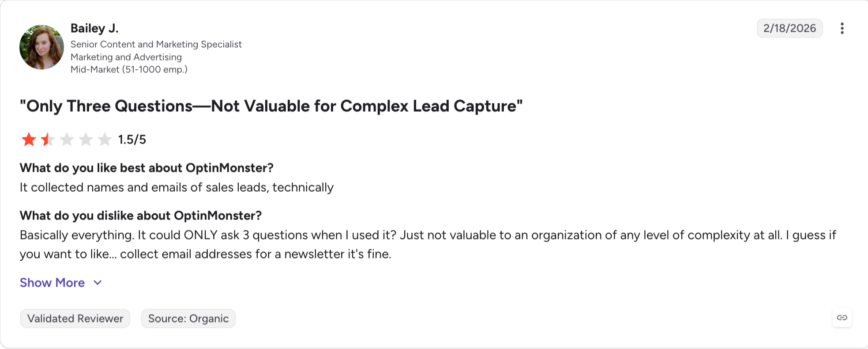Click the 1.5/5 rating score text
This screenshot has width=868, height=349.
tap(132, 140)
